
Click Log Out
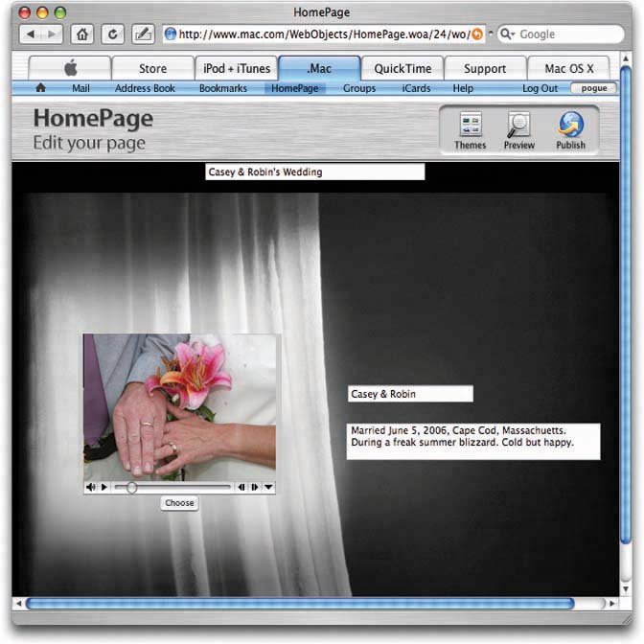(540, 88)
